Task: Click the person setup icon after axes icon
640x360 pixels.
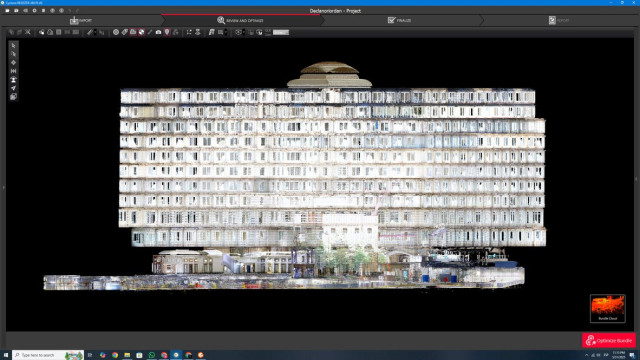Action: tap(198, 32)
